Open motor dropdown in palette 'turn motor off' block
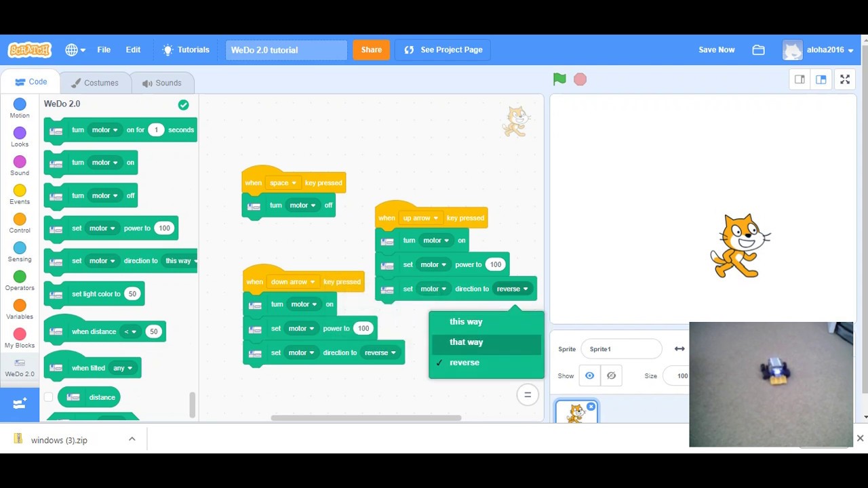The height and width of the screenshot is (488, 868). click(x=104, y=195)
